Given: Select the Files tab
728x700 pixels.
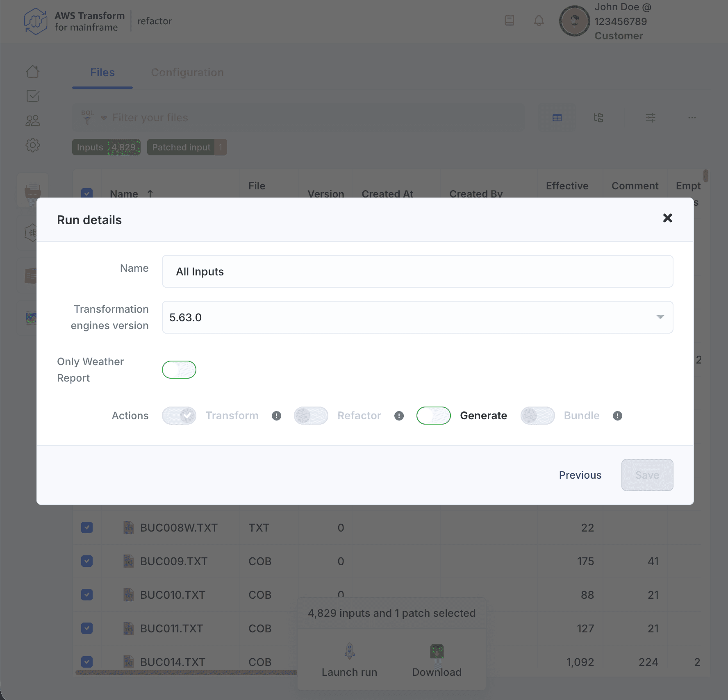Looking at the screenshot, I should point(102,73).
